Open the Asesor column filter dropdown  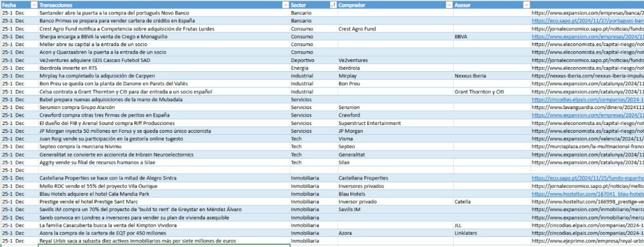coord(526,5)
